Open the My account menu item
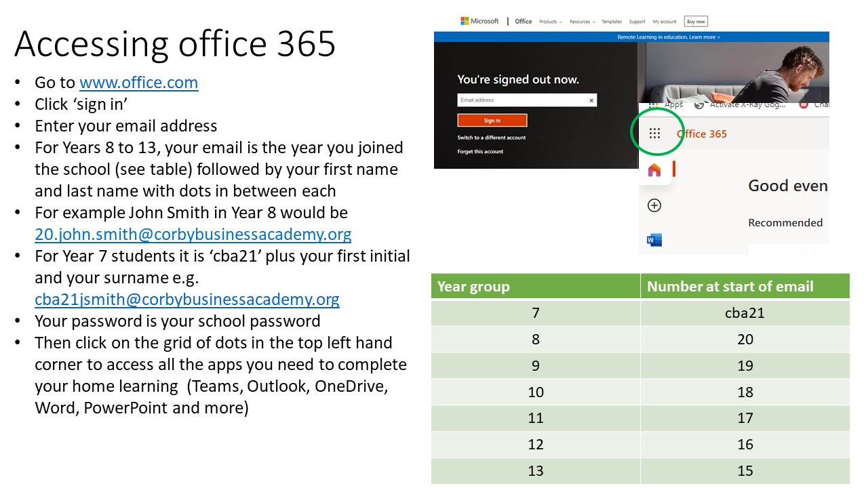868x488 pixels. click(x=665, y=22)
